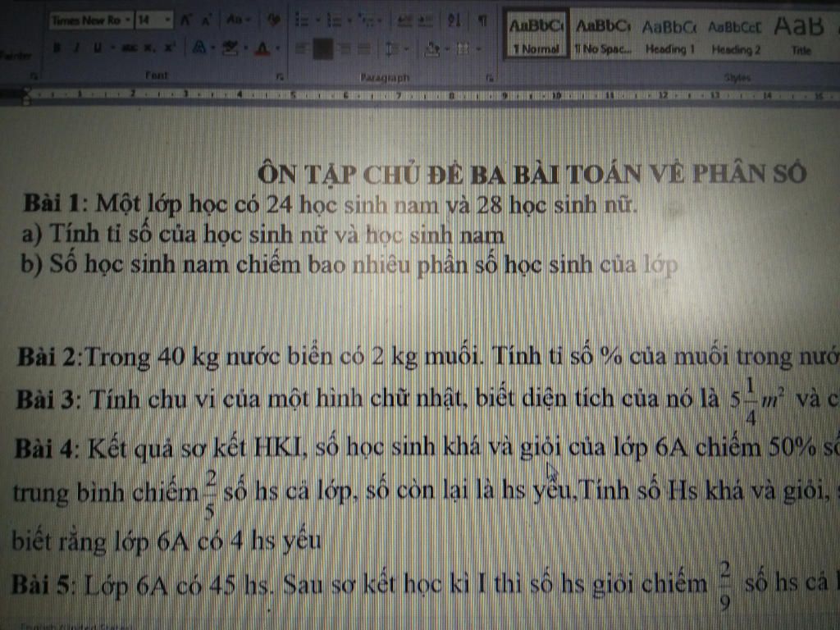Click the Borders icon in Paragraph group
The image size is (840, 630).
pyautogui.click(x=463, y=49)
